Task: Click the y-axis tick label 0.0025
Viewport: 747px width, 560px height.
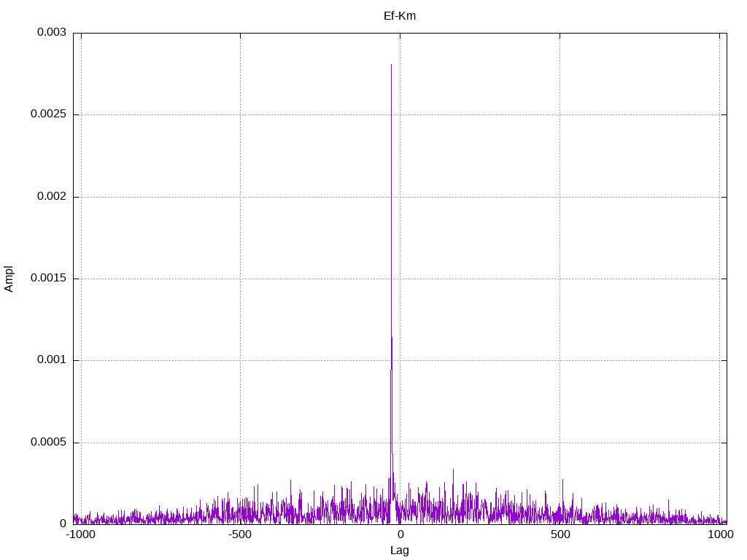Action: coord(48,114)
